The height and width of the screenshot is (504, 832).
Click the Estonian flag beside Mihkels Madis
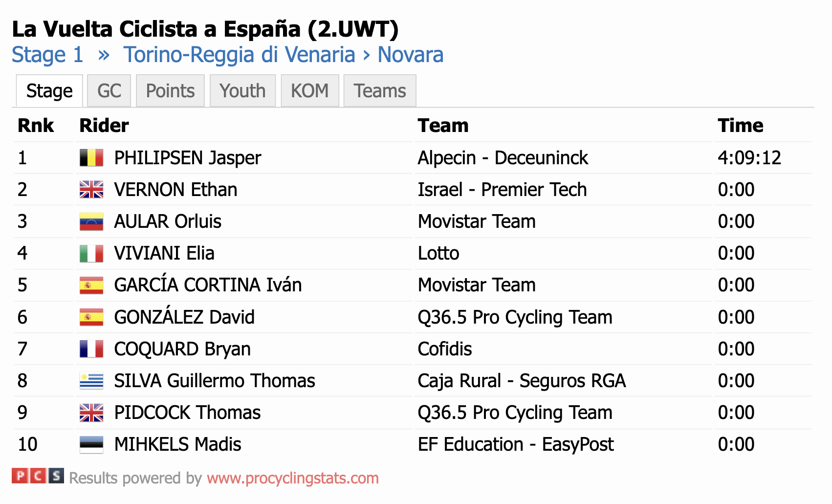(91, 444)
